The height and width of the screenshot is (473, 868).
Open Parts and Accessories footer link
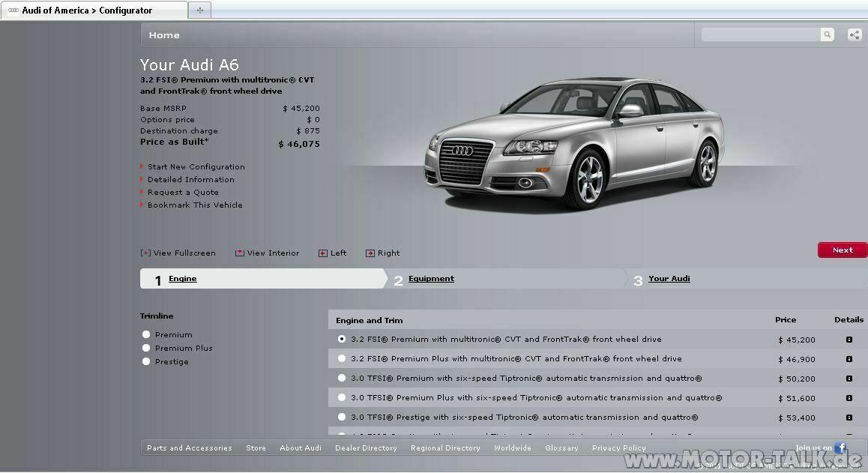(x=190, y=448)
